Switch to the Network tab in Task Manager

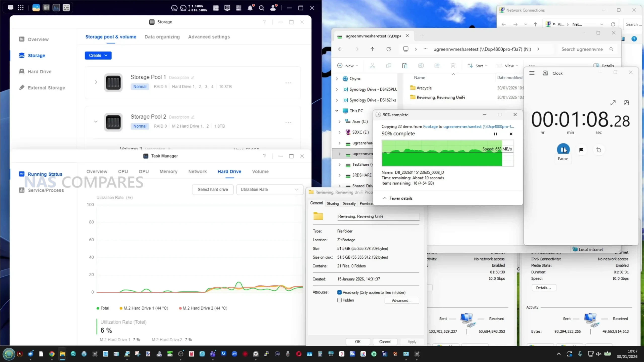click(x=197, y=171)
